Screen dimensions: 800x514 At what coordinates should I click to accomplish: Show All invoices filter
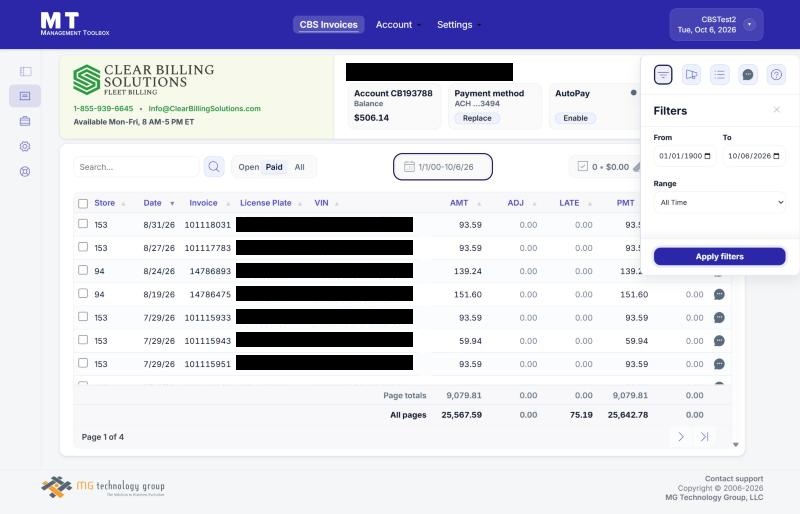tap(299, 167)
